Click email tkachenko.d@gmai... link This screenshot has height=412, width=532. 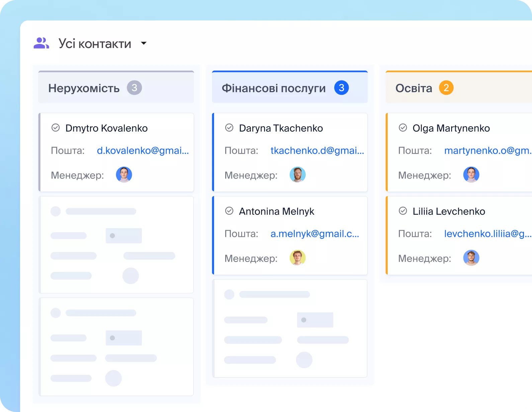(x=317, y=151)
